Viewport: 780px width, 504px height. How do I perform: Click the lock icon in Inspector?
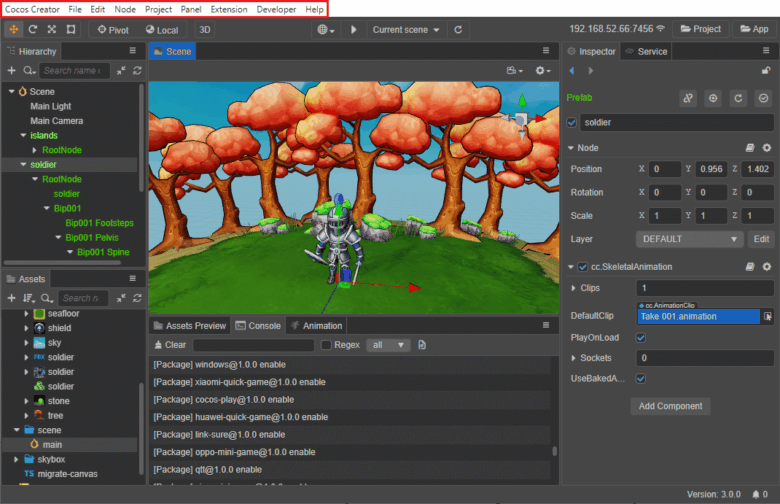click(766, 71)
